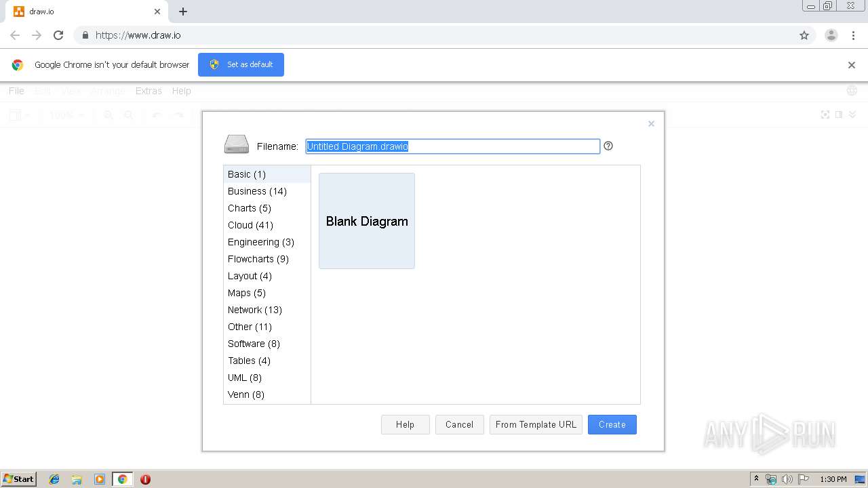Select Maps (5) category

(x=267, y=293)
